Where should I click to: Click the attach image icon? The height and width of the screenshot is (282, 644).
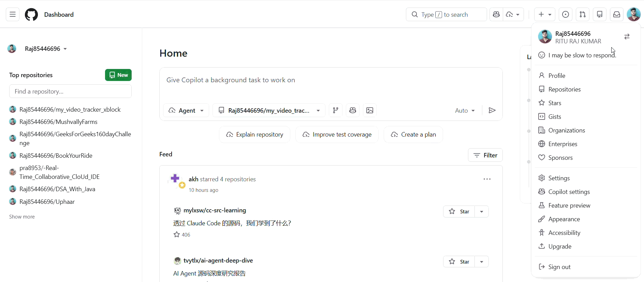tap(370, 110)
